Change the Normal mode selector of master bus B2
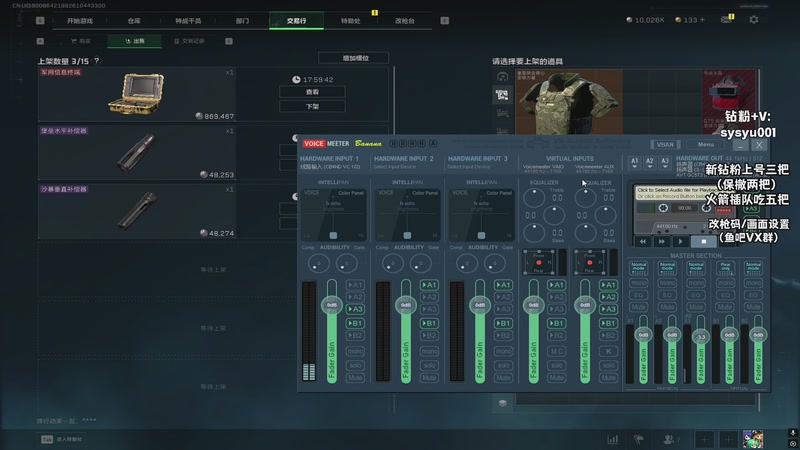The image size is (800, 450). 753,266
